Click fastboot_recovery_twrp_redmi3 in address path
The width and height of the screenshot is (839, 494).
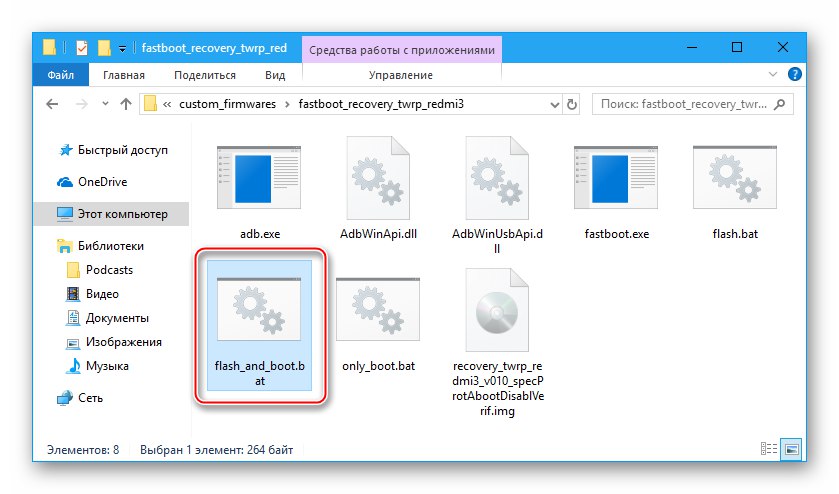(x=381, y=104)
